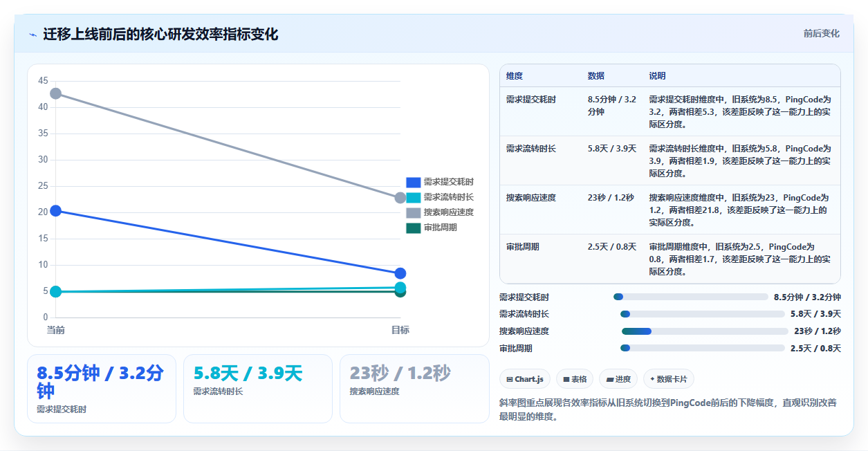
Task: Click the 前后变化 label in header
Action: point(822,33)
